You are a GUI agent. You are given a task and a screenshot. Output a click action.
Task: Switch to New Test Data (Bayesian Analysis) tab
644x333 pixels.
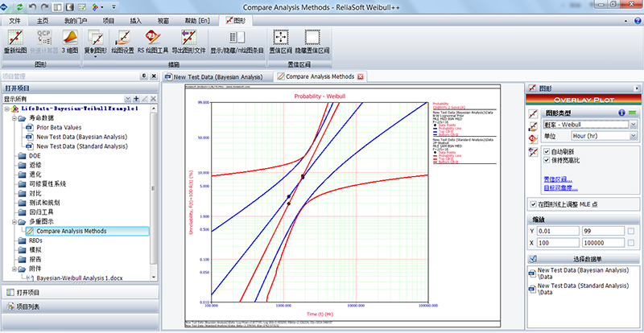(x=217, y=76)
